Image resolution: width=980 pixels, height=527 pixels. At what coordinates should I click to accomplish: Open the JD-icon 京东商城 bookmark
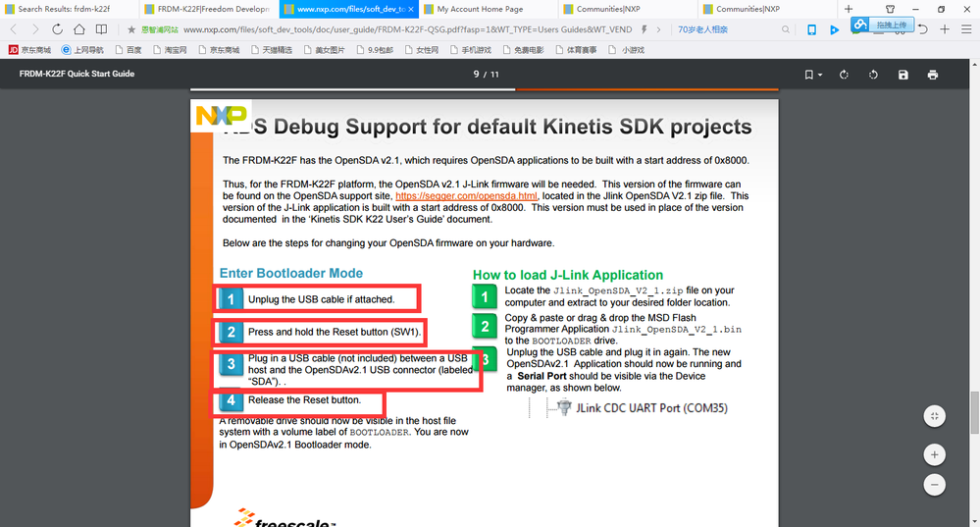(x=29, y=50)
